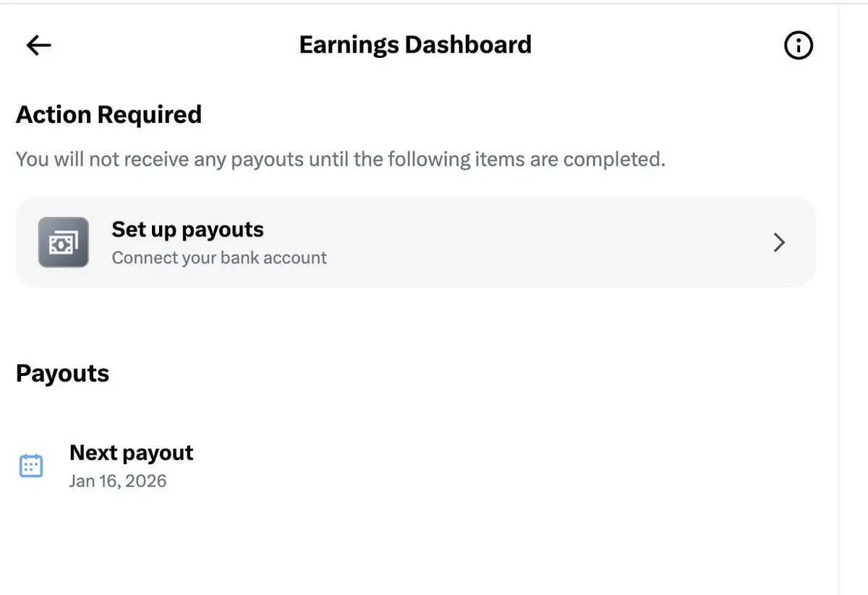The height and width of the screenshot is (595, 868).
Task: Select the Action Required heading
Action: [x=109, y=115]
